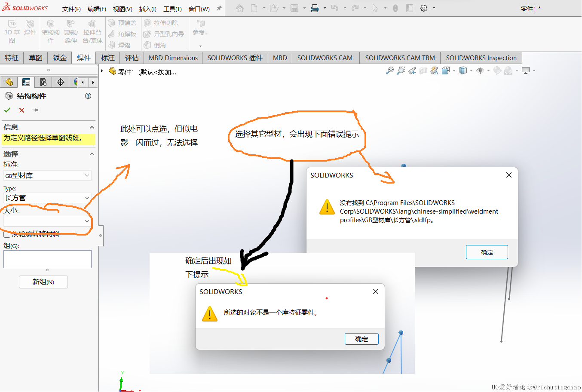Toggle the pushpin keep-visible icon

tap(36, 110)
